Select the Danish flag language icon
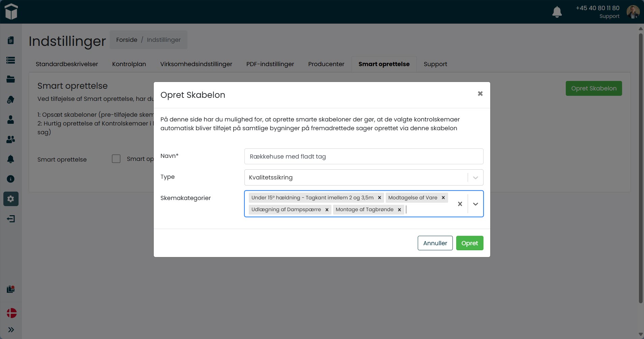Image resolution: width=644 pixels, height=339 pixels. point(11,313)
